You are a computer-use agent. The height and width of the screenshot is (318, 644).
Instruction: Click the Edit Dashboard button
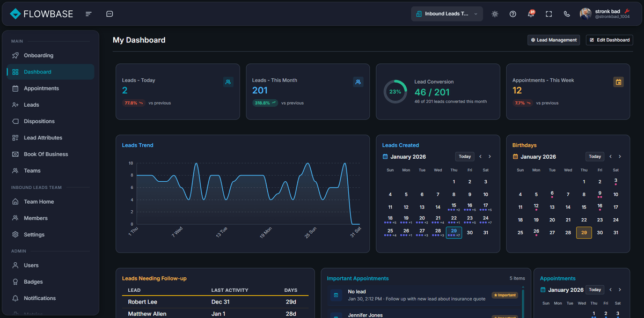click(x=609, y=40)
